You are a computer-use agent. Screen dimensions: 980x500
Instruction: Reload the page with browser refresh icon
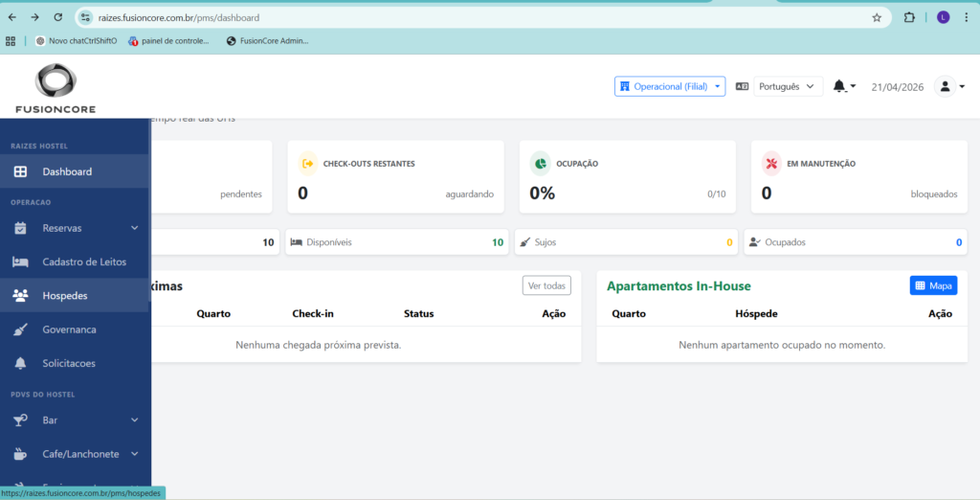click(x=57, y=17)
